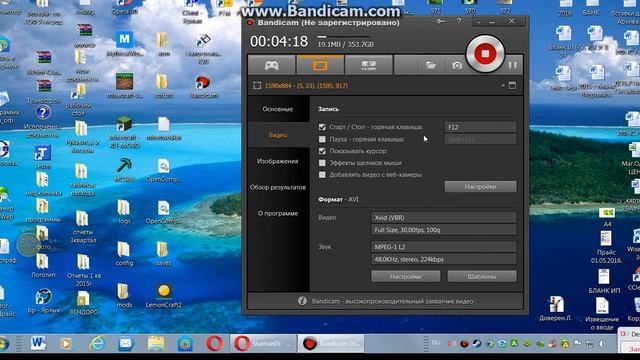Open the Изображения settings tab
Image resolution: width=640 pixels, height=360 pixels.
tap(278, 161)
